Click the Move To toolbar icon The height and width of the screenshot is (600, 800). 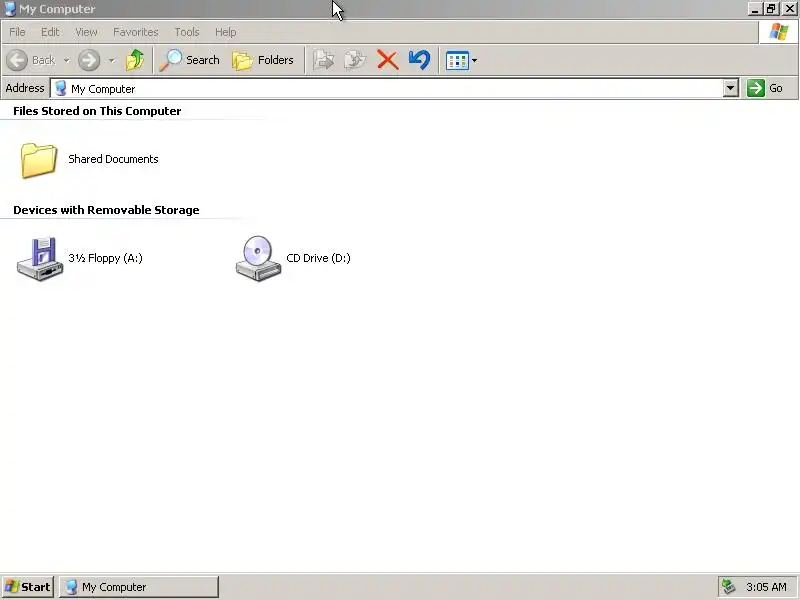(323, 60)
